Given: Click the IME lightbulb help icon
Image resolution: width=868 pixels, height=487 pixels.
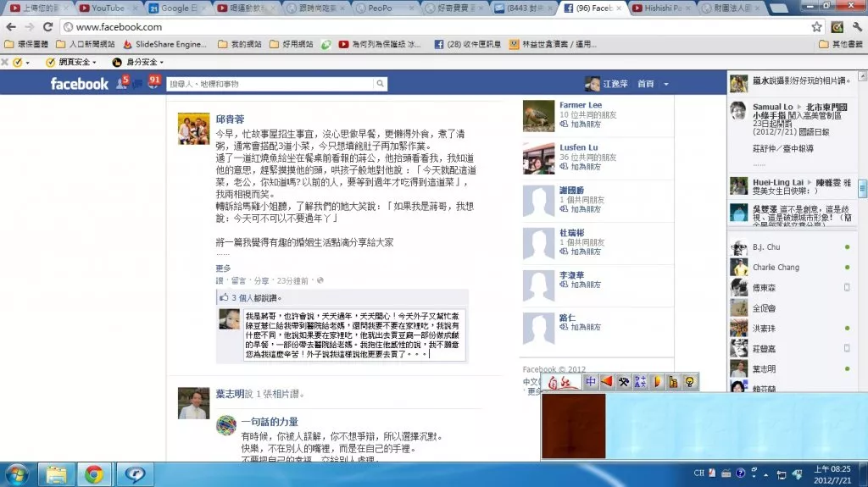Looking at the screenshot, I should pos(690,382).
